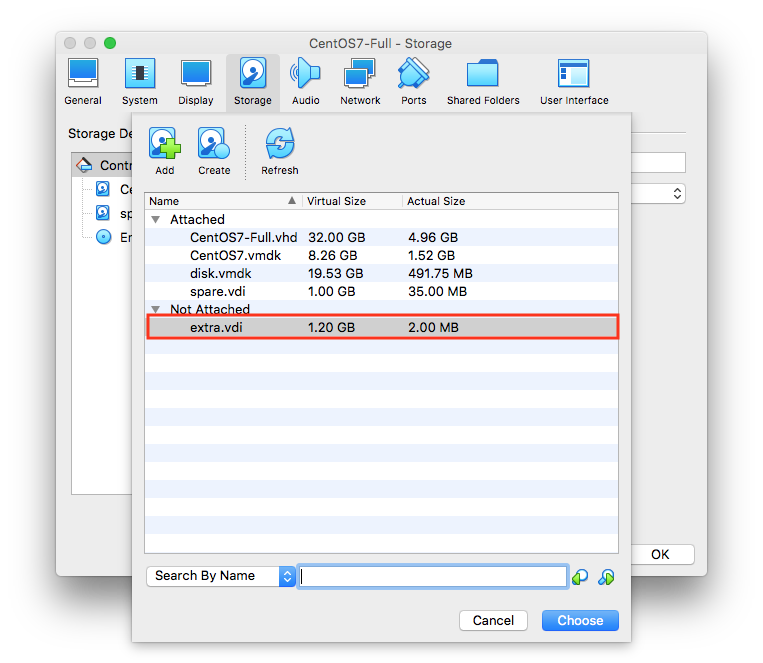Open the System settings tab
Viewport: 763px width, 663px height.
pyautogui.click(x=140, y=82)
